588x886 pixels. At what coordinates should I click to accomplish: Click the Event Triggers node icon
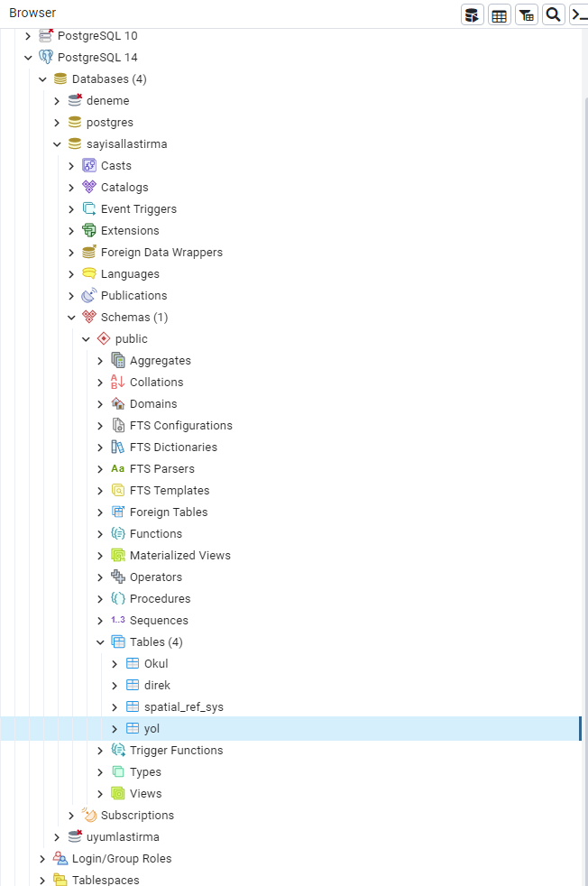89,209
